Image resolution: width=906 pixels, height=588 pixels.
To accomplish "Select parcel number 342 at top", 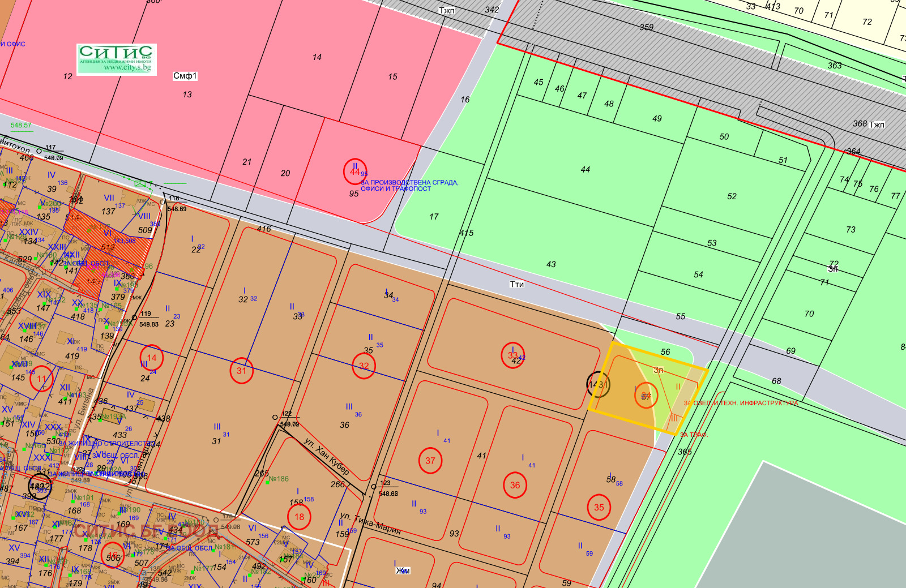I will [x=492, y=10].
